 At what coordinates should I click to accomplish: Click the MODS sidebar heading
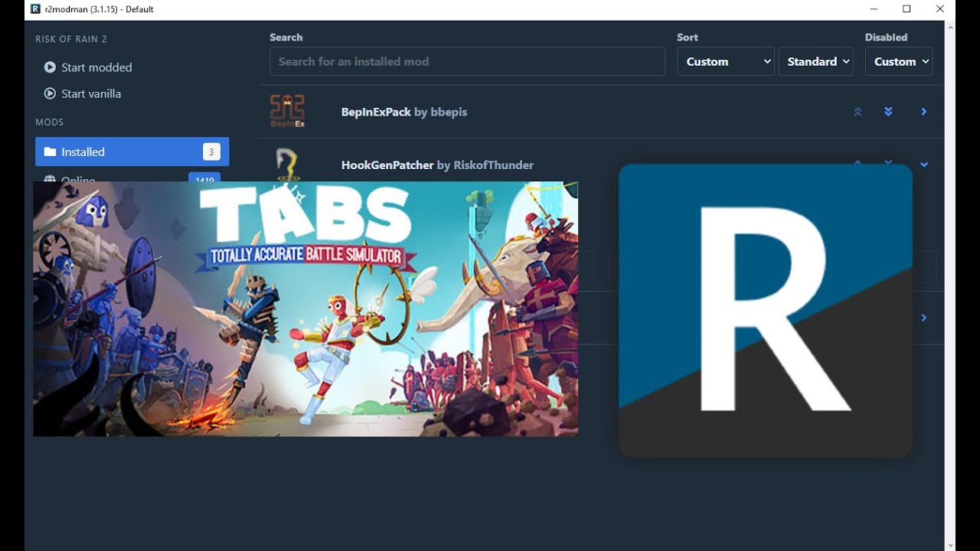pyautogui.click(x=50, y=122)
